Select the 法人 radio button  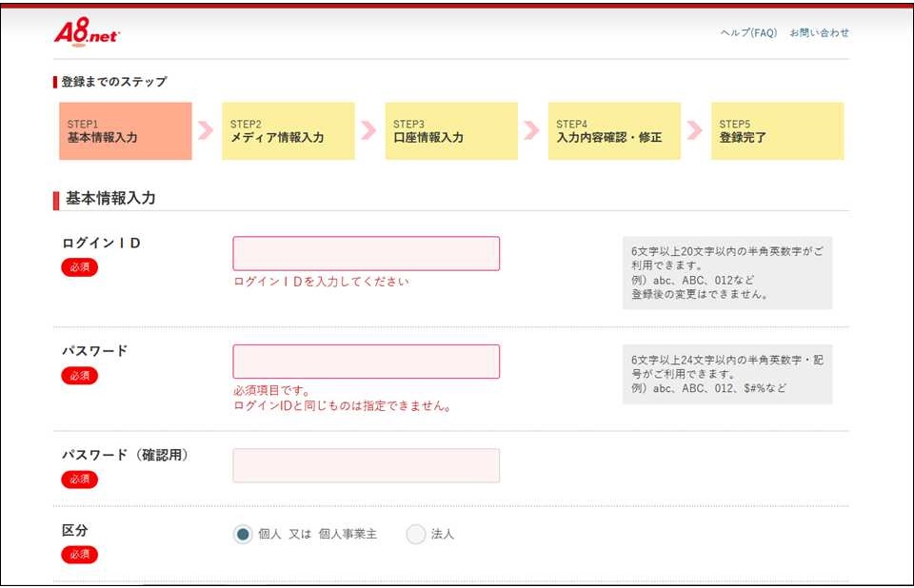pyautogui.click(x=416, y=534)
